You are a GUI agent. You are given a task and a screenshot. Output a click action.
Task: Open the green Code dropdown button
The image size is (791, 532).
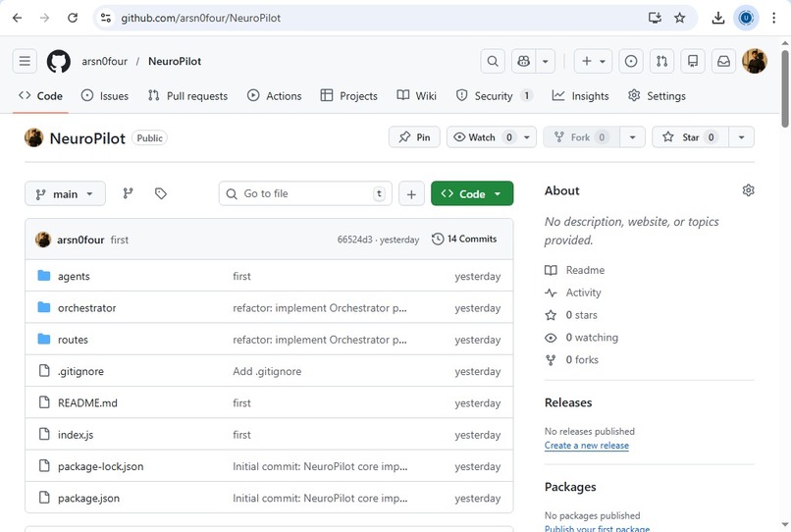[472, 193]
